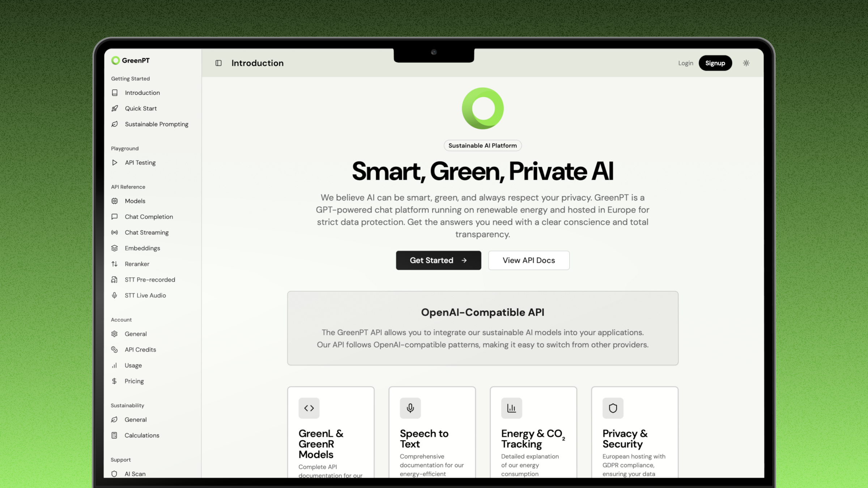This screenshot has width=868, height=488.
Task: Switch theme with the sun icon
Action: pyautogui.click(x=746, y=63)
